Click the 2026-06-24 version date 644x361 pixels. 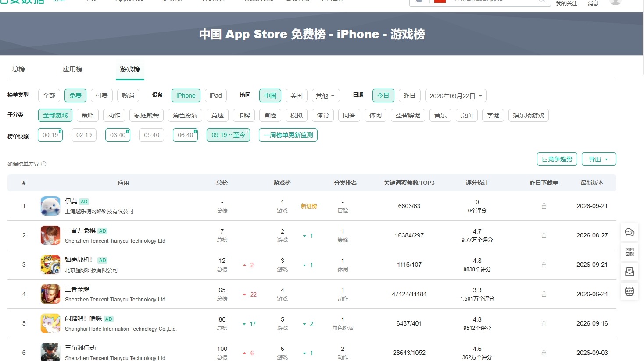click(x=592, y=294)
